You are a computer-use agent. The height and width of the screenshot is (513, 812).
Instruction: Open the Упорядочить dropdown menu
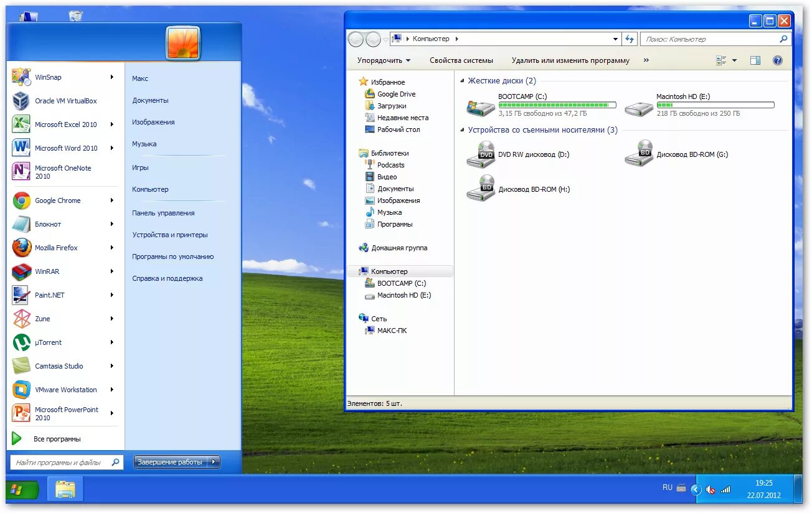384,60
